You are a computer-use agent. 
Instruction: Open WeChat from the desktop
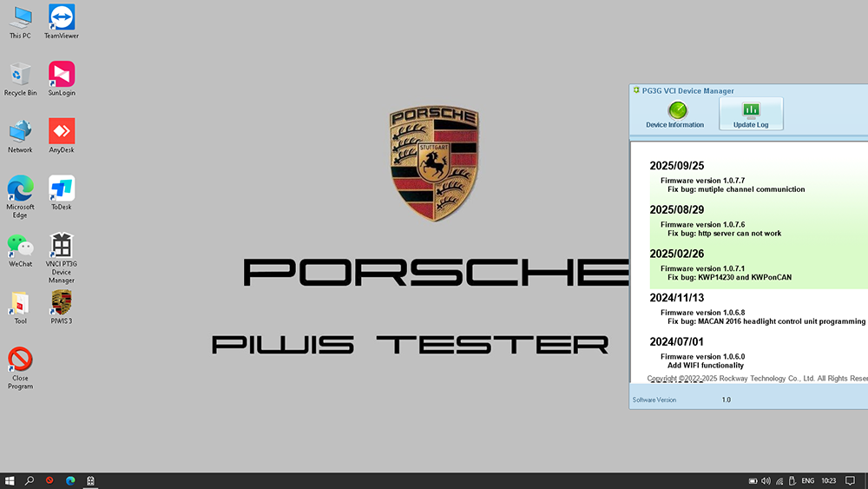(20, 248)
